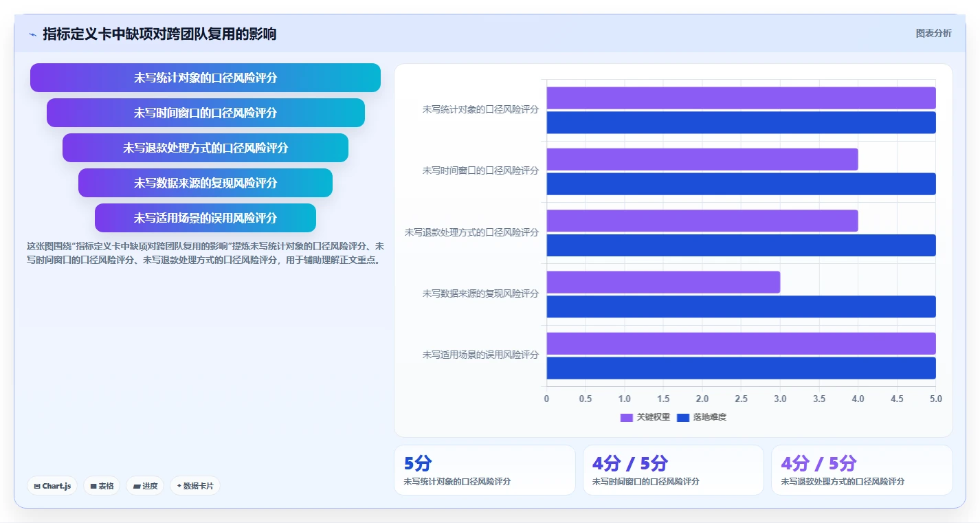
Task: Click the y-axis label 未写统计对象的口径风险评分
Action: [x=480, y=109]
